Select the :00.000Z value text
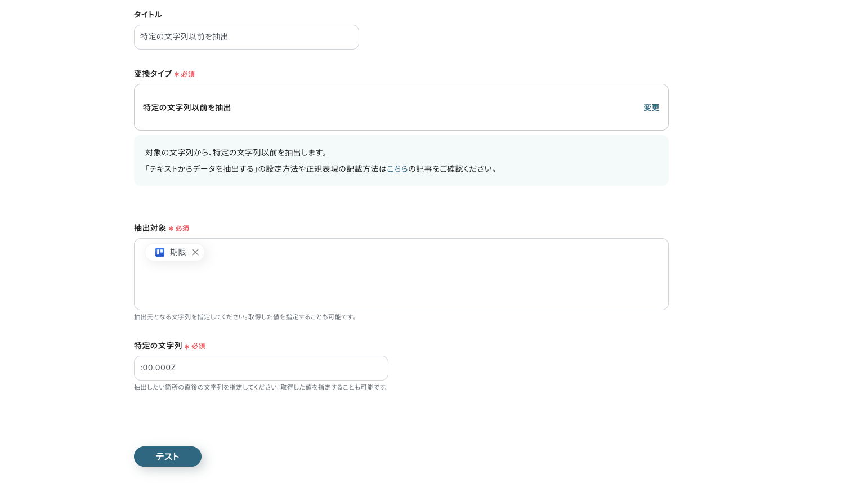868x483 pixels. click(x=158, y=368)
